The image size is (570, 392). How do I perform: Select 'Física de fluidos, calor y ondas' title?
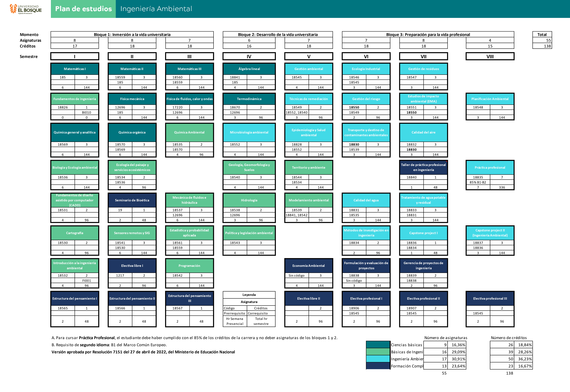click(189, 99)
